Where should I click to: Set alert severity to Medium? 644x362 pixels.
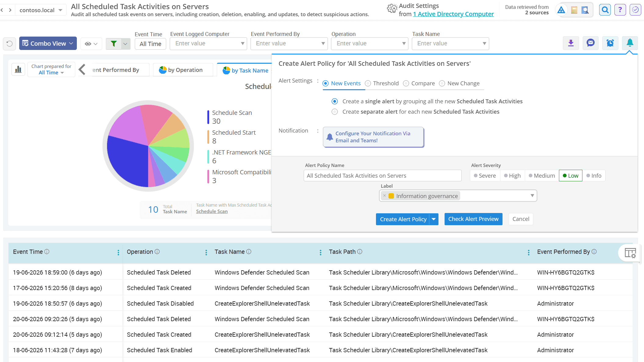pos(542,176)
